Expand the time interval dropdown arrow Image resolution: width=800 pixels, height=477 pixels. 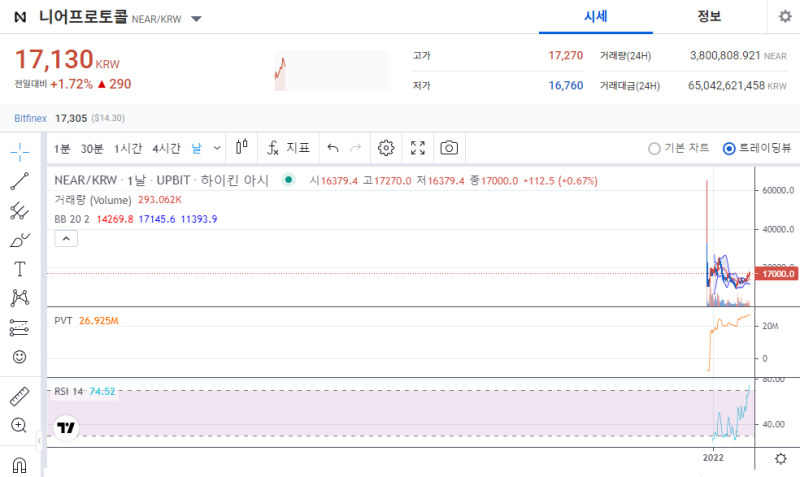click(217, 148)
